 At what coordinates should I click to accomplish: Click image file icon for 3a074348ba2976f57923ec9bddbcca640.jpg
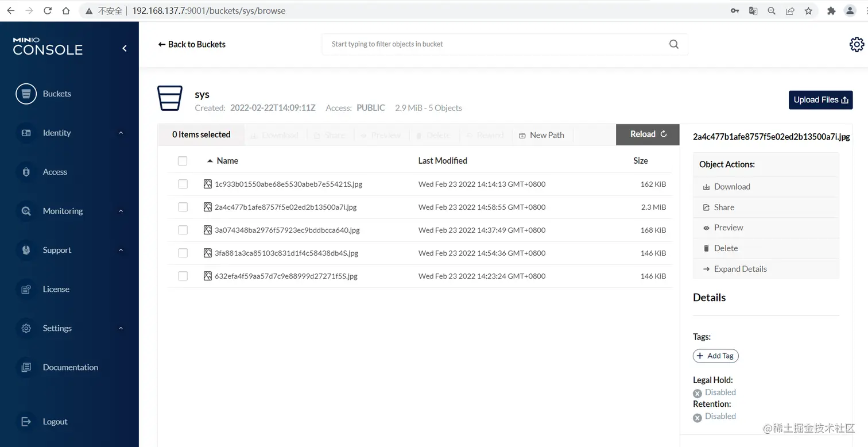(x=208, y=230)
